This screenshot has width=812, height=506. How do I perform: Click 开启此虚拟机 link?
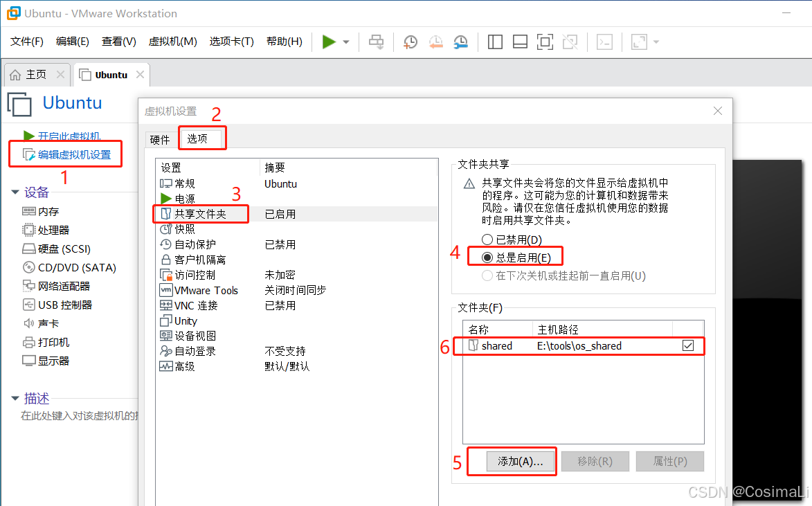coord(69,136)
